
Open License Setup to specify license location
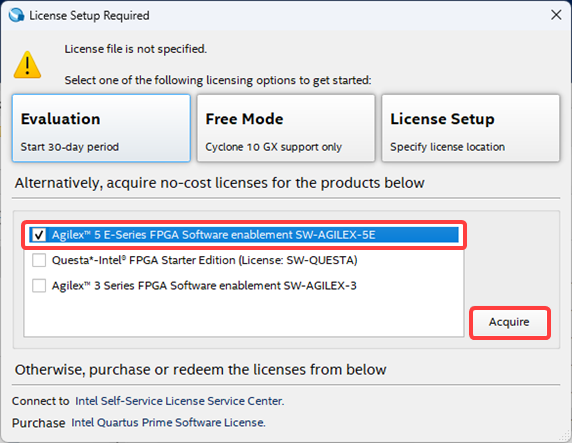click(x=471, y=128)
